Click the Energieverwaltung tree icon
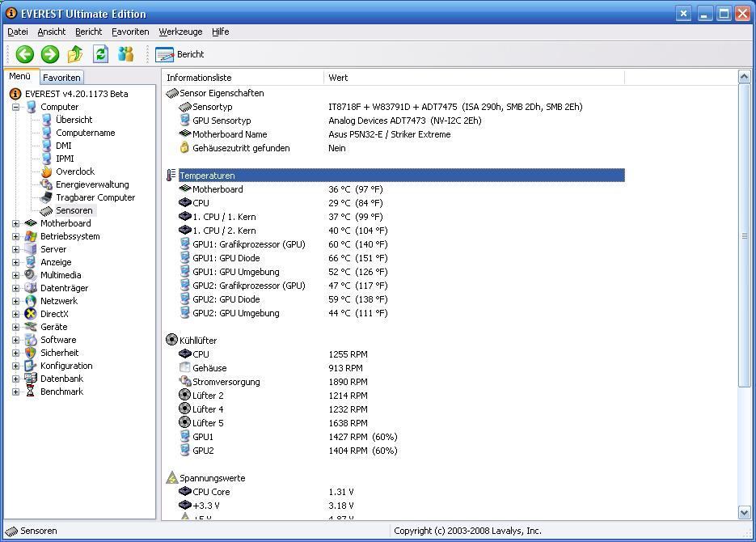This screenshot has width=756, height=542. click(x=46, y=184)
